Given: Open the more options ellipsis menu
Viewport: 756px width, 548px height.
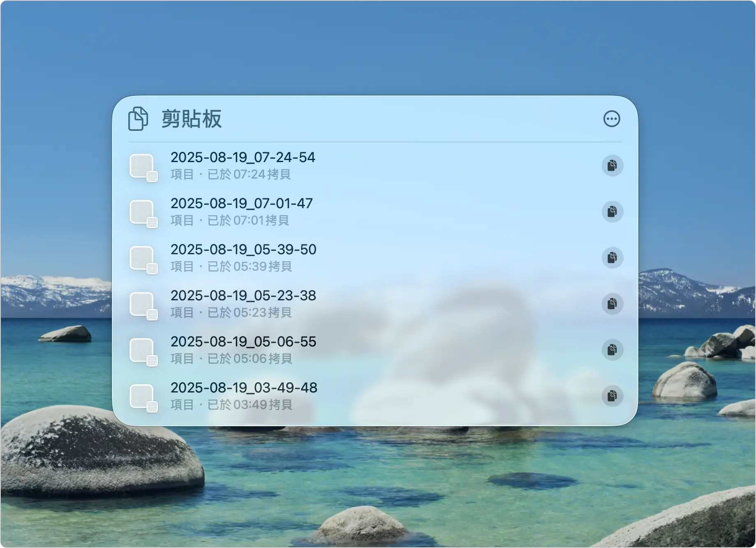Looking at the screenshot, I should point(612,119).
